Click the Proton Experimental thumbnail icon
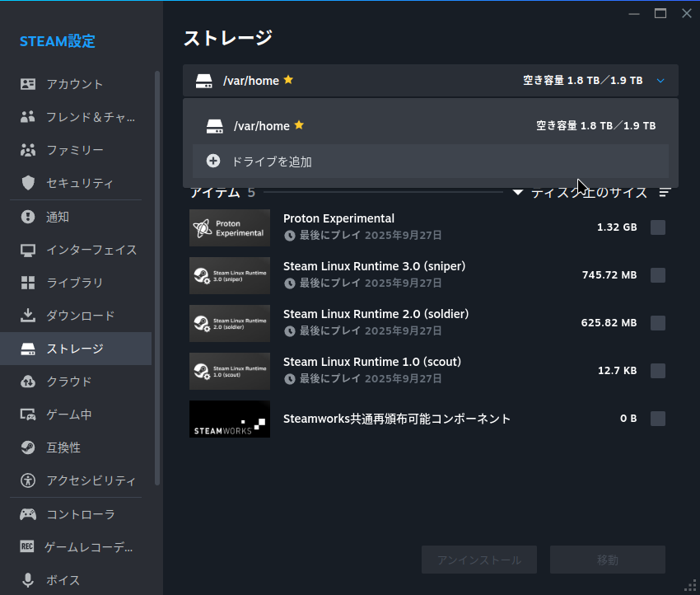Screen dimensions: 700x595 [x=229, y=227]
